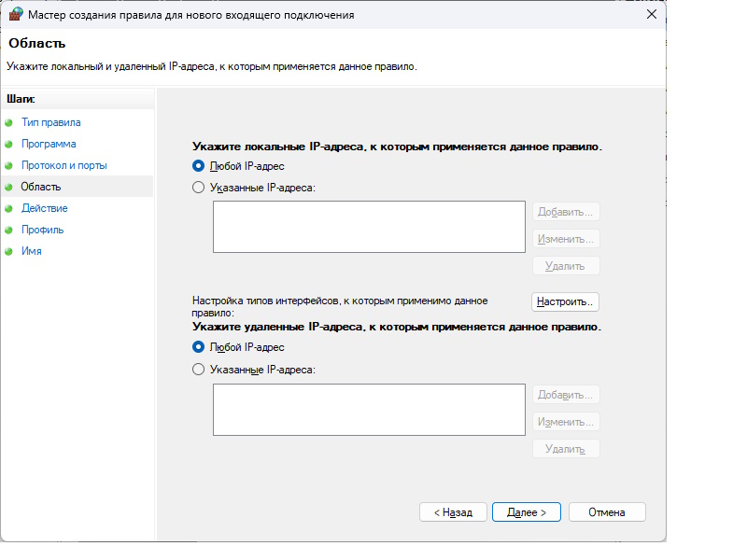Go to the Действие step in sidebar
This screenshot has width=747, height=560.
coord(44,208)
